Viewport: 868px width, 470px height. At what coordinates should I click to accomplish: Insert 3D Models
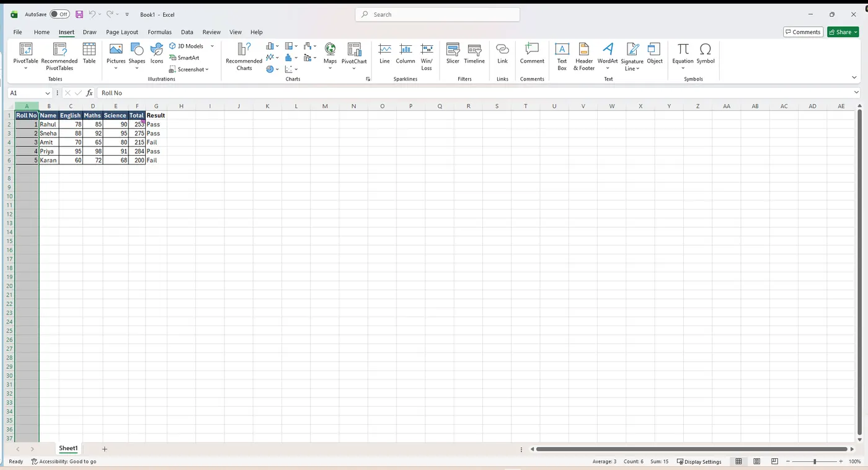click(187, 46)
